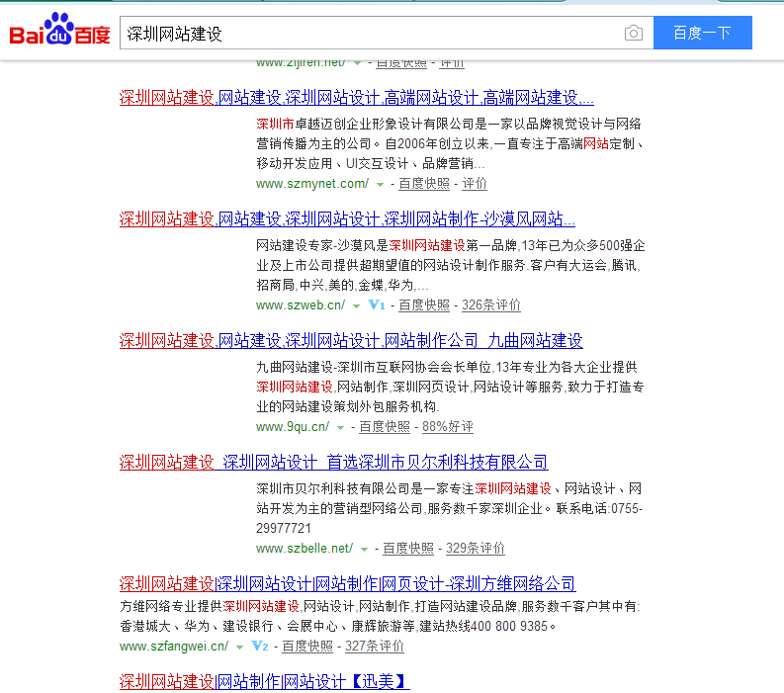Open the 327条评价 link
The image size is (784, 693).
point(375,646)
